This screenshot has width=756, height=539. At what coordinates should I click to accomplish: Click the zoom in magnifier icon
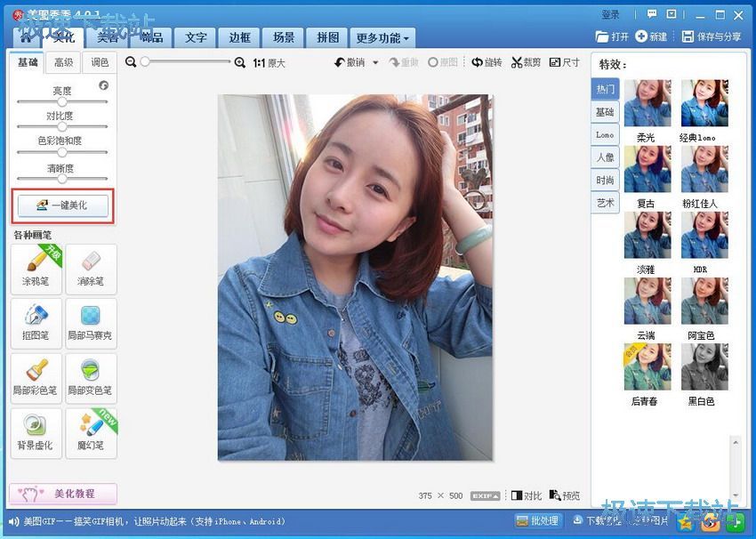239,62
